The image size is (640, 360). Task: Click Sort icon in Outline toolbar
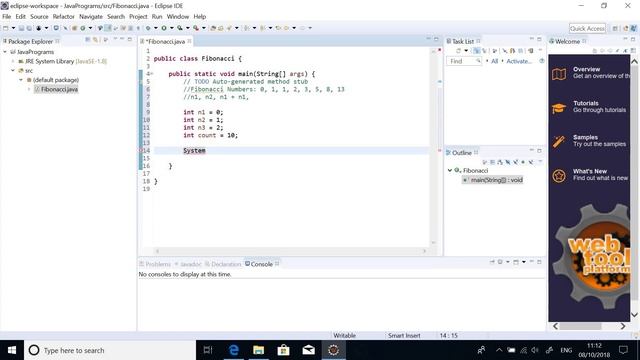pyautogui.click(x=500, y=162)
